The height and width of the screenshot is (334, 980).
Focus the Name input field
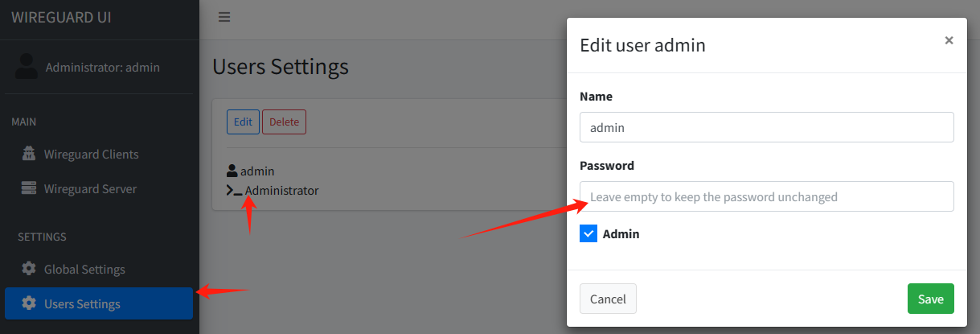coord(766,127)
